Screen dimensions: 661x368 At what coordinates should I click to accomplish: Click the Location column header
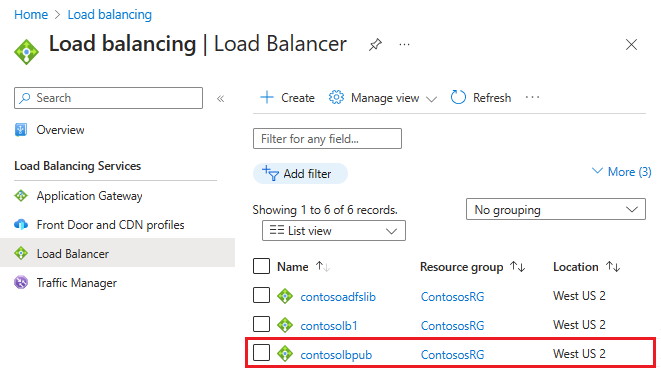point(575,267)
